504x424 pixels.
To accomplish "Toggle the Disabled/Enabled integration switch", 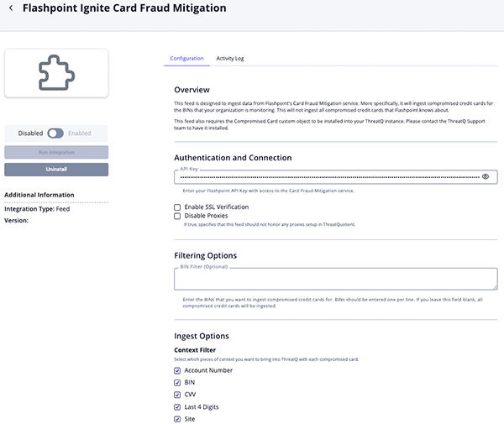I will [x=55, y=133].
